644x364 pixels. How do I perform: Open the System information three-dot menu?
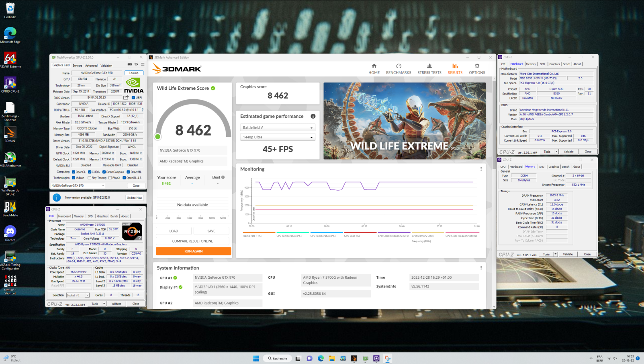coord(481,268)
